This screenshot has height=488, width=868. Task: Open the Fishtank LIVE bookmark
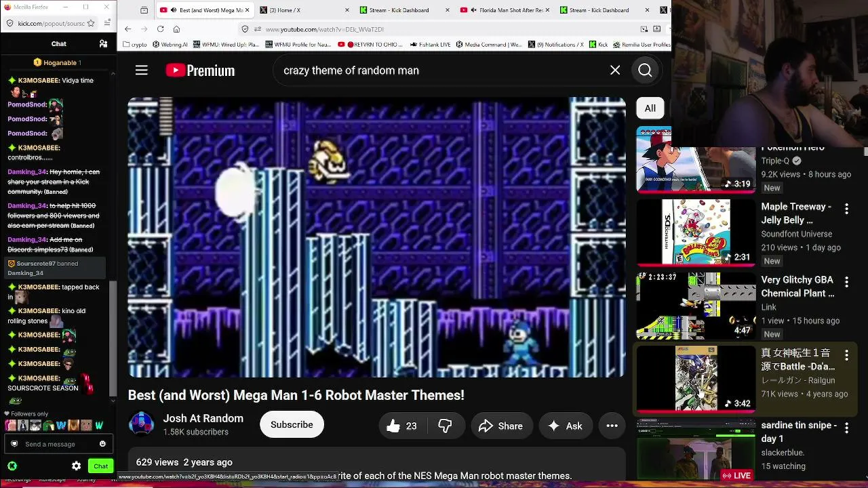click(431, 45)
